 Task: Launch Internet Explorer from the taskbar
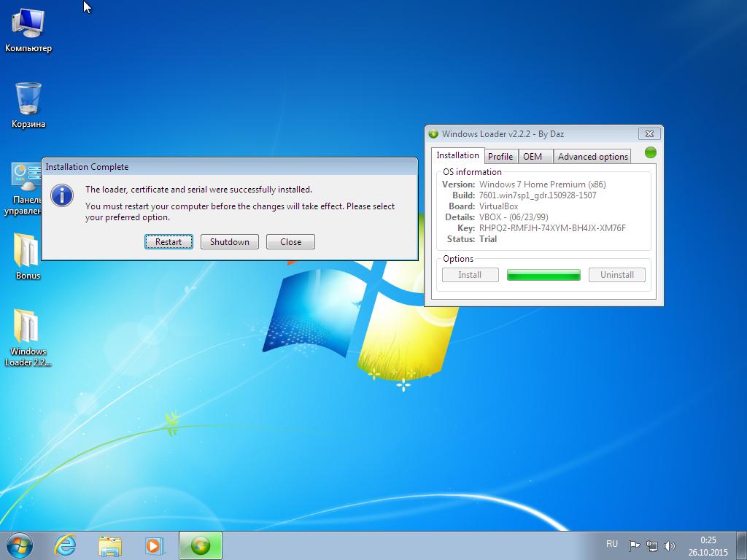point(65,545)
